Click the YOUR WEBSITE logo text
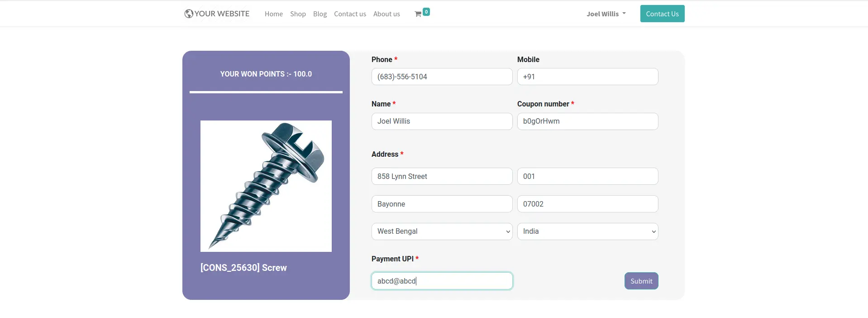The height and width of the screenshot is (318, 868). (222, 14)
